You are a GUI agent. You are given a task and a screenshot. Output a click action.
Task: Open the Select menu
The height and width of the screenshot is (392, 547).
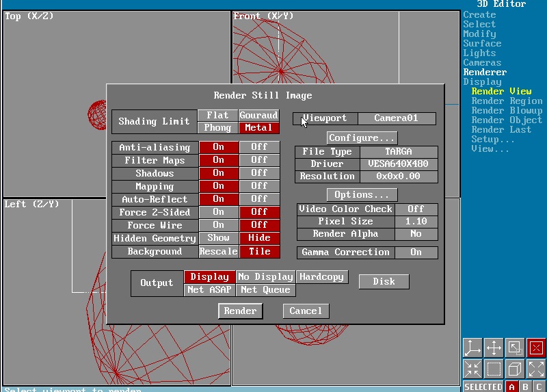[x=480, y=24]
